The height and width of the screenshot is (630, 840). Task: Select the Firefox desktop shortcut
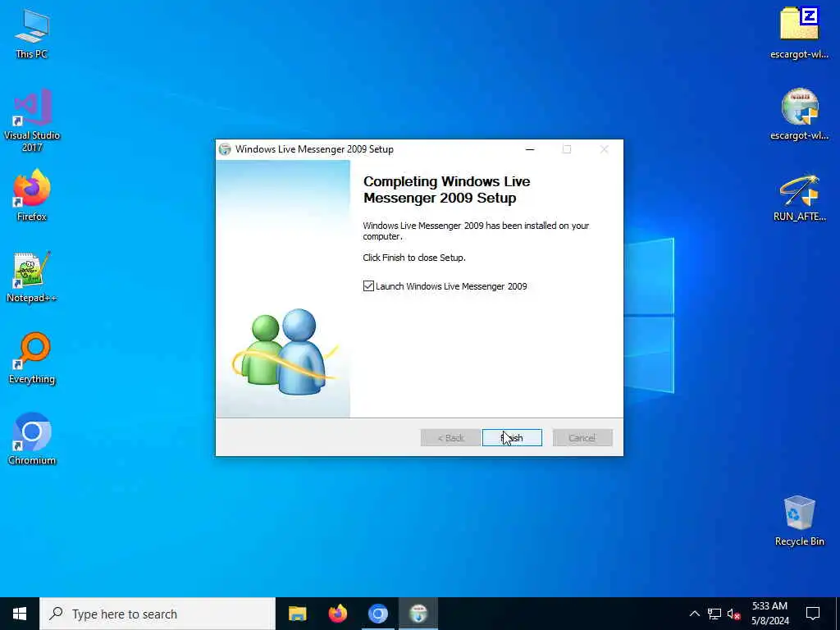coord(32,195)
